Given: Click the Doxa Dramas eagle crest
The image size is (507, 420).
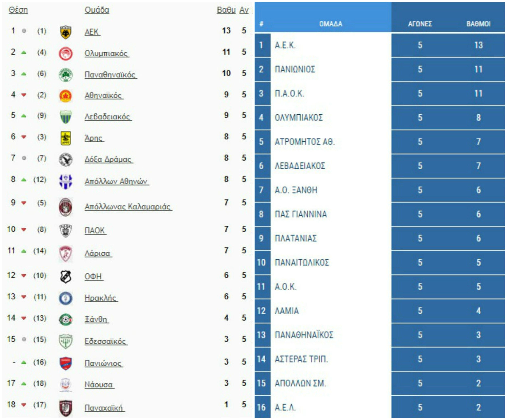Looking at the screenshot, I should tap(65, 160).
